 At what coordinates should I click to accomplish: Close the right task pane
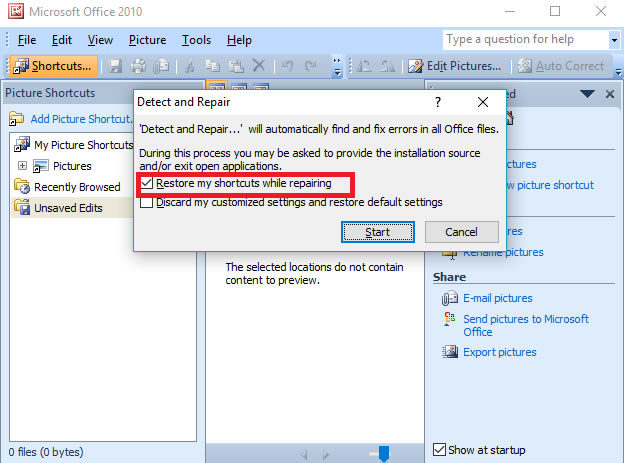(x=610, y=94)
